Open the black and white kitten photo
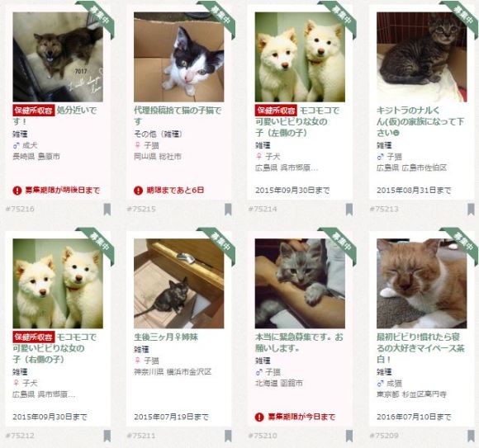Viewport: 479px width, 448px height. [x=178, y=57]
